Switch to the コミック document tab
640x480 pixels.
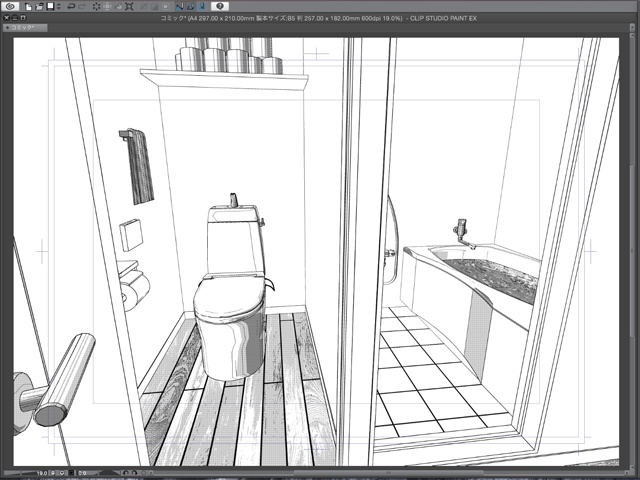coord(24,28)
